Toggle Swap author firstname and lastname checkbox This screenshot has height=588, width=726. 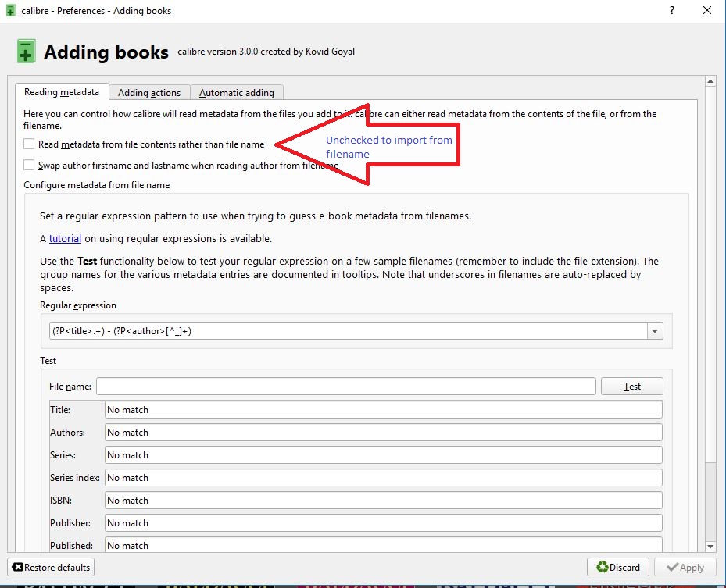pyautogui.click(x=29, y=166)
